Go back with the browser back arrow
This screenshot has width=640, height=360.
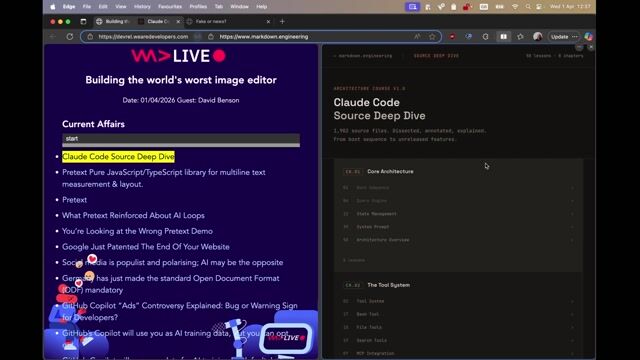tap(53, 37)
